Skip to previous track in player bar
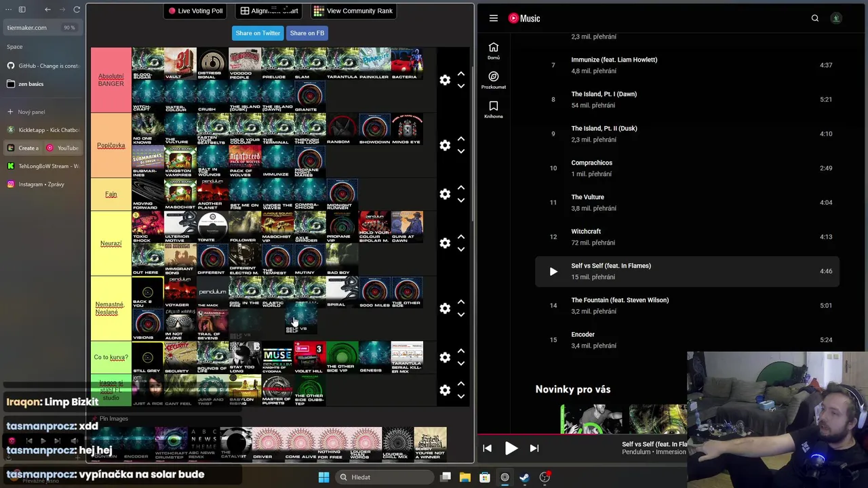 click(487, 448)
